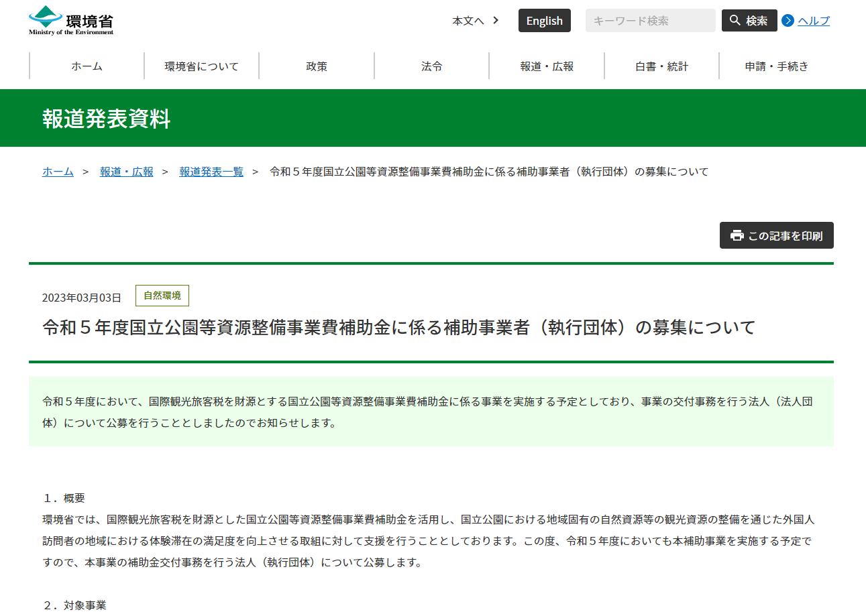Open the 白書・統計 navigation menu
Image resolution: width=866 pixels, height=616 pixels.
pos(661,66)
